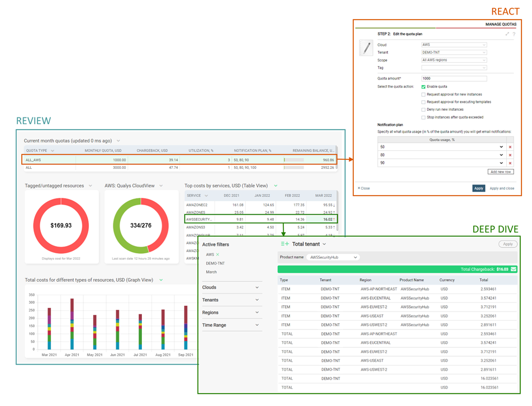This screenshot has height=406, width=532.
Task: Click the email icon on Total Chargeback bar
Action: (514, 269)
